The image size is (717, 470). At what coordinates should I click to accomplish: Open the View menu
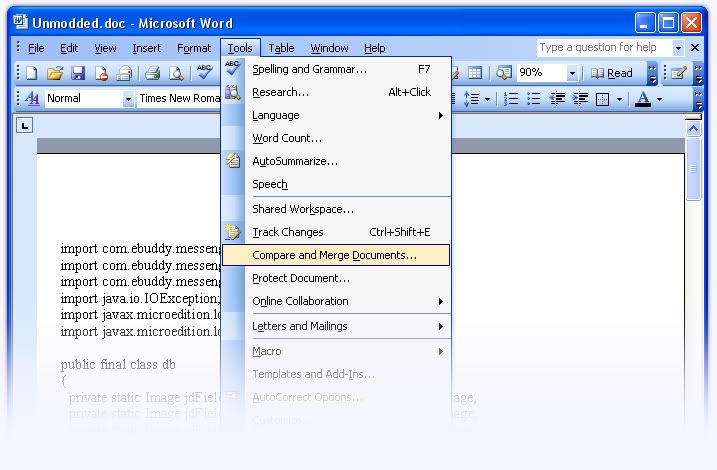(x=105, y=48)
